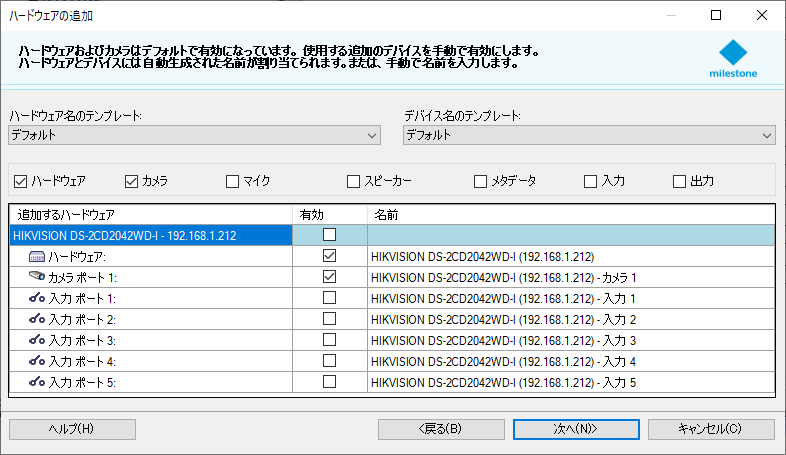Screen dimensions: 786x455
Task: Click the ハードウェア名のテンプレート: label
Action: (76, 116)
